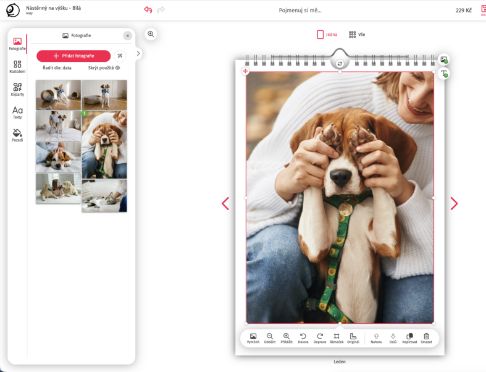Click the shuffle icon beside Přidat fotografie

coord(120,56)
